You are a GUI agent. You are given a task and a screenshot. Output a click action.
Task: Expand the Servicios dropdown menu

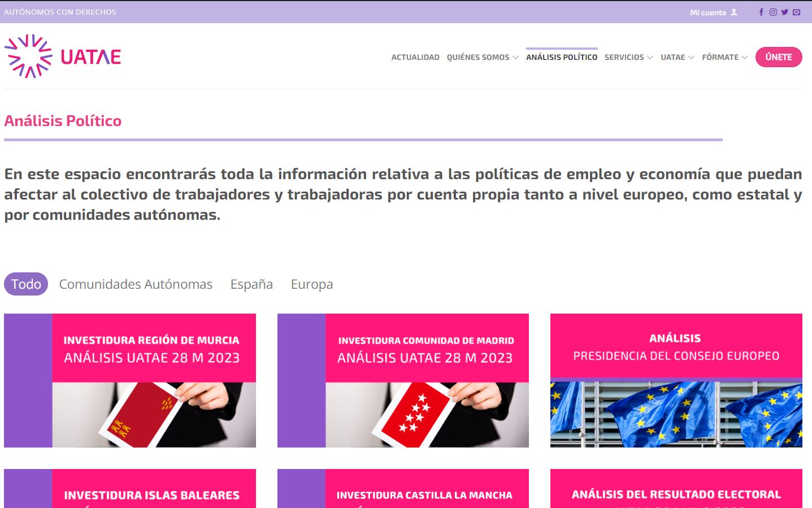click(x=628, y=57)
